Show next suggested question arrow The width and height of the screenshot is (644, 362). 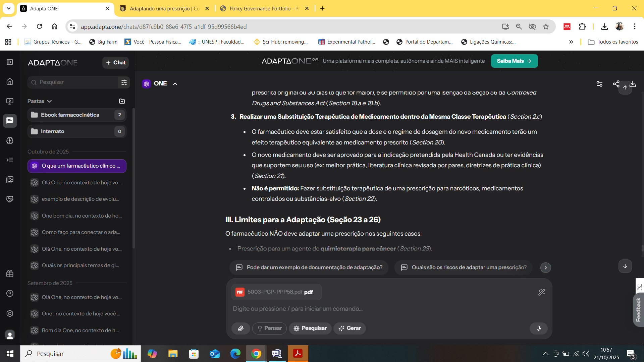coord(545,268)
